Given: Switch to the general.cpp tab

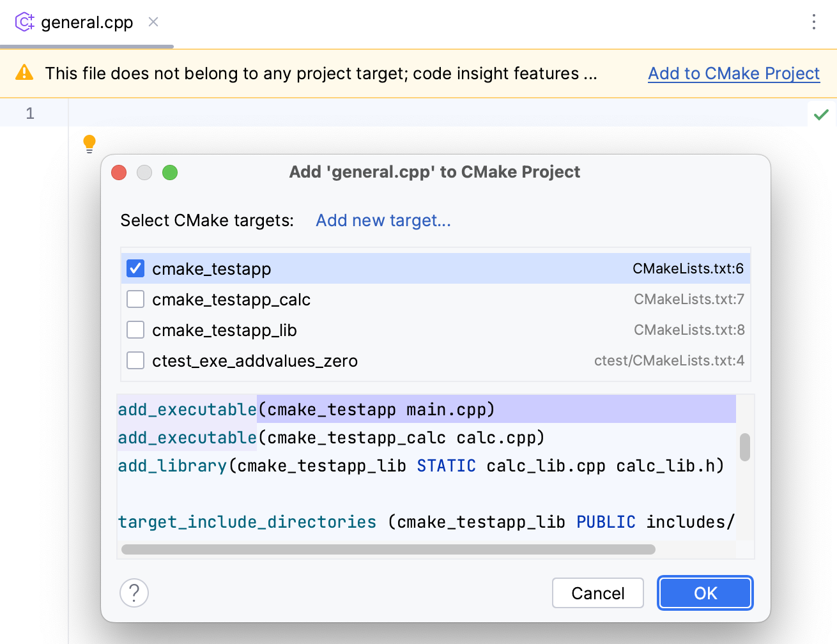Looking at the screenshot, I should point(86,21).
